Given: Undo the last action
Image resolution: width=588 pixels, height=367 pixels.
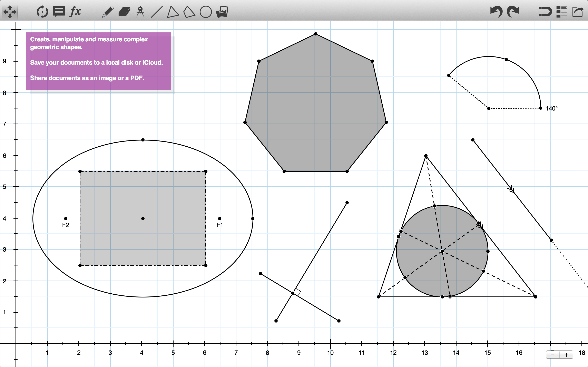Looking at the screenshot, I should 496,12.
